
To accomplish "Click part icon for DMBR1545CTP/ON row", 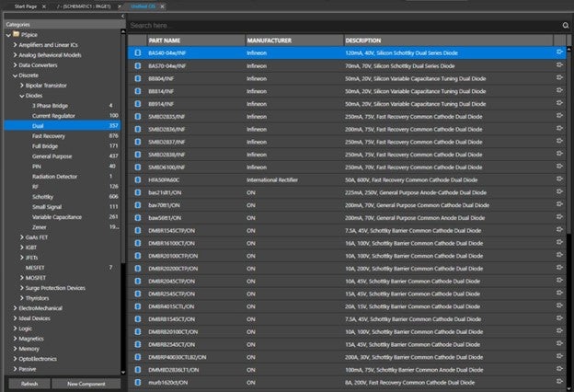I will (138, 230).
